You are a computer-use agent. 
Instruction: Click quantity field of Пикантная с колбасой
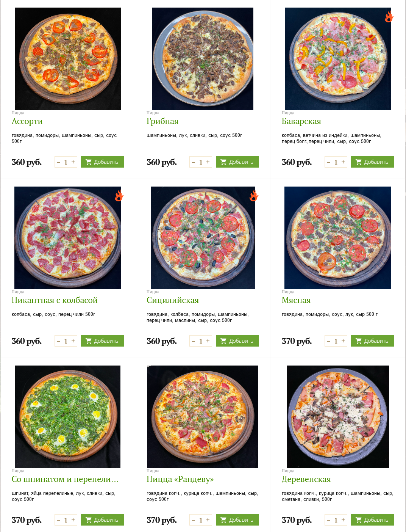[x=66, y=341]
